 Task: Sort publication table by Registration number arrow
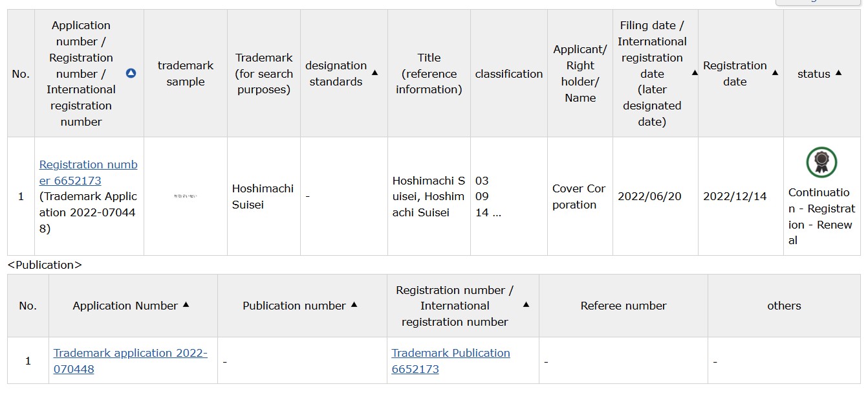526,304
